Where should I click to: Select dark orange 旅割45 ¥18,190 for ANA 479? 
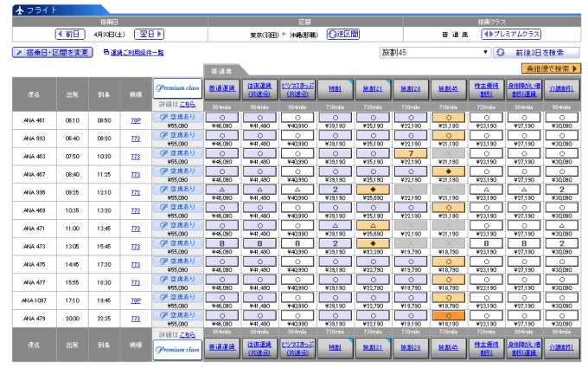[449, 316]
